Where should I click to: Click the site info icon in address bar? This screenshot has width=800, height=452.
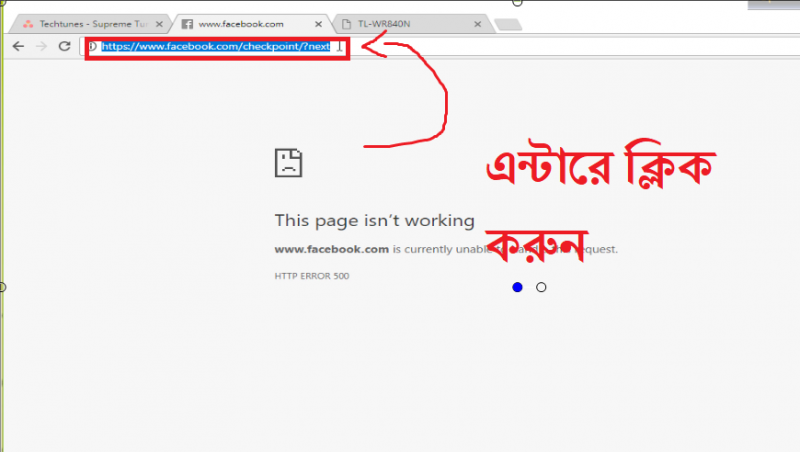(x=92, y=46)
